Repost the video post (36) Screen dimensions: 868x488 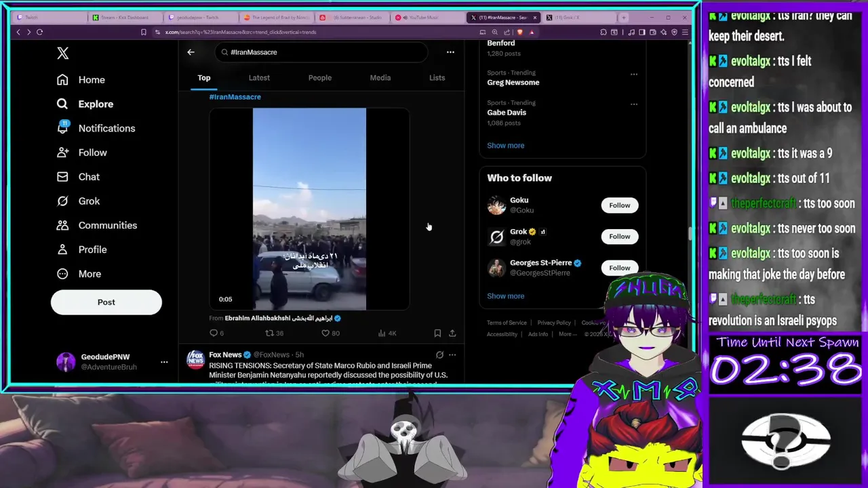[274, 333]
